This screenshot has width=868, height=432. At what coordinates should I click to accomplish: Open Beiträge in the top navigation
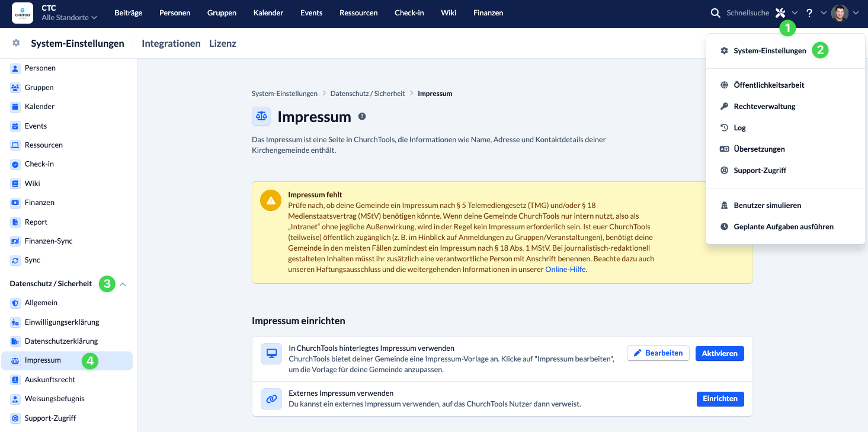tap(128, 13)
